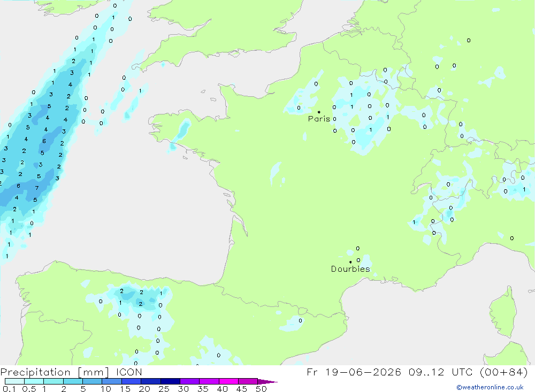Pick the 25–30 mm navy legend swatch

pos(170,381)
